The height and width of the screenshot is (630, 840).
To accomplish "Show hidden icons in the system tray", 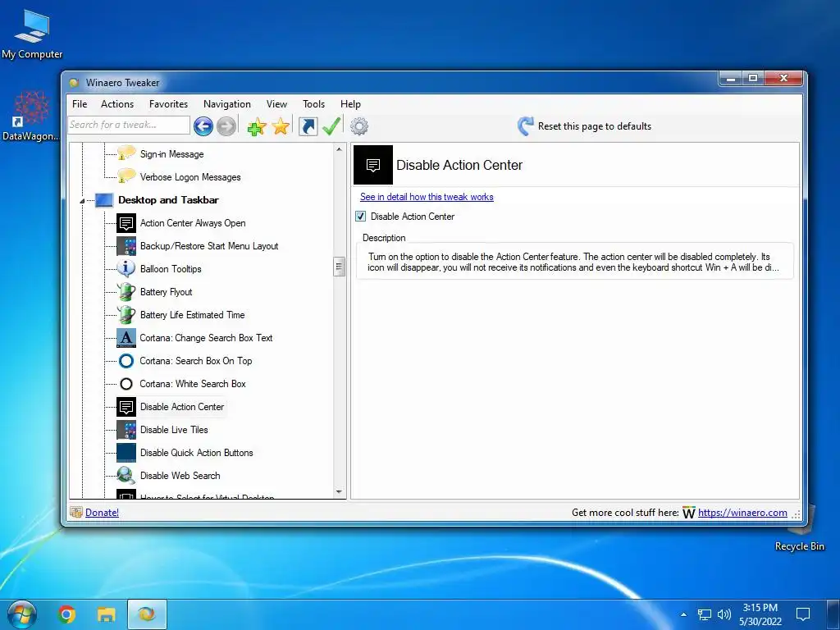I will 683,614.
